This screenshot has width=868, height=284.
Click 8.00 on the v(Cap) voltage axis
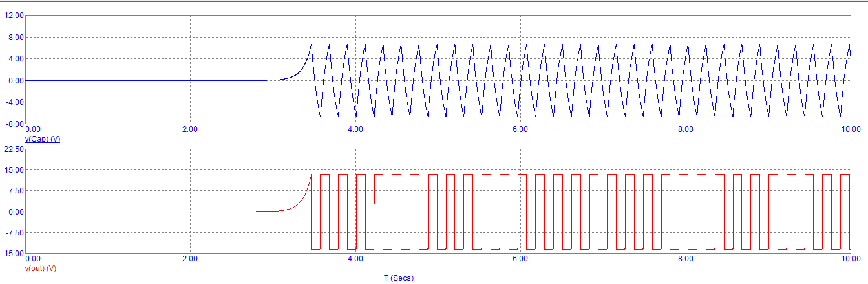pyautogui.click(x=16, y=37)
